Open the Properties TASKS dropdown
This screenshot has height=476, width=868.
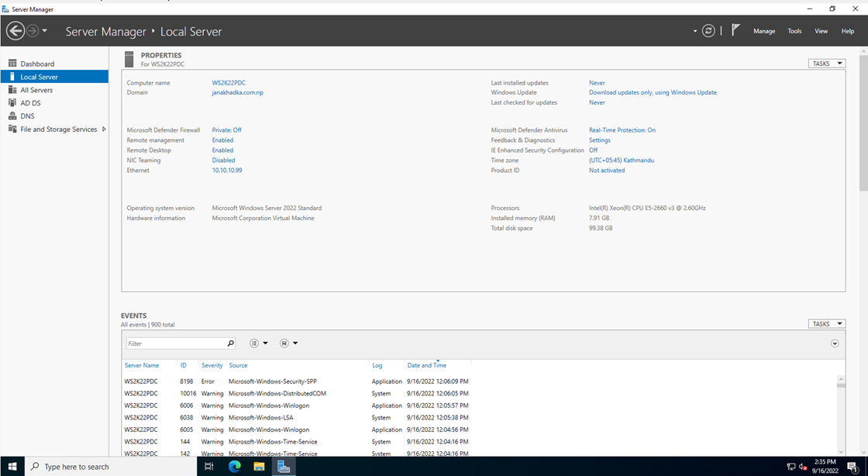click(x=826, y=63)
